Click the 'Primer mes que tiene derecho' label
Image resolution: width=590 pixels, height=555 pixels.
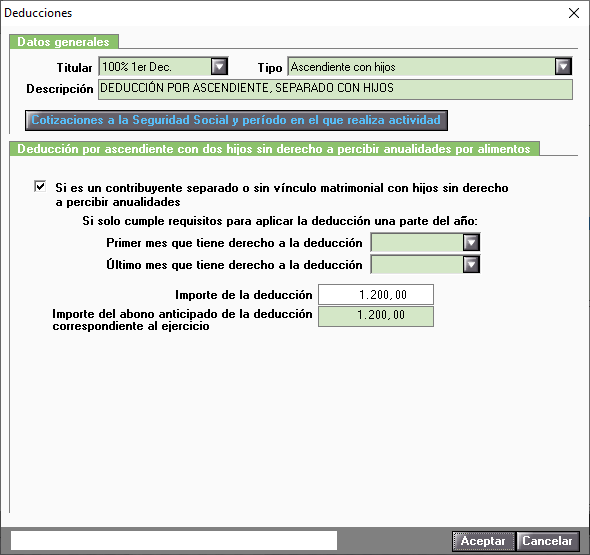[234, 243]
